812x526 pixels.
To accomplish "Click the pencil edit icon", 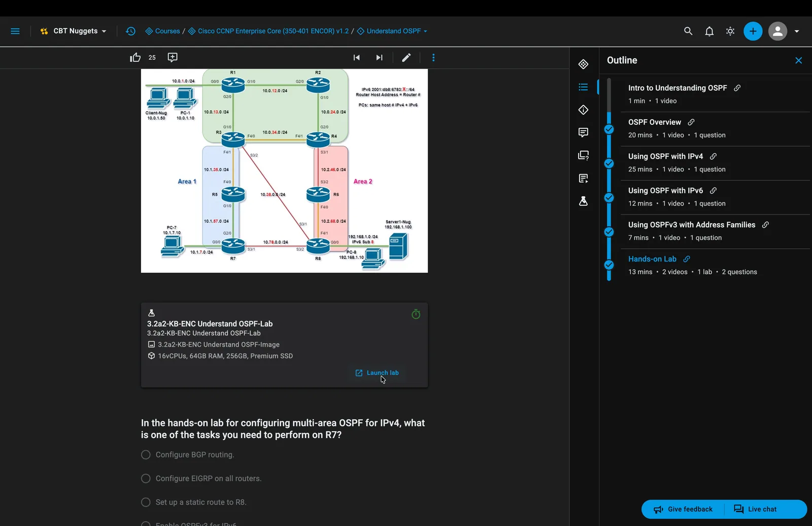I will [407, 57].
